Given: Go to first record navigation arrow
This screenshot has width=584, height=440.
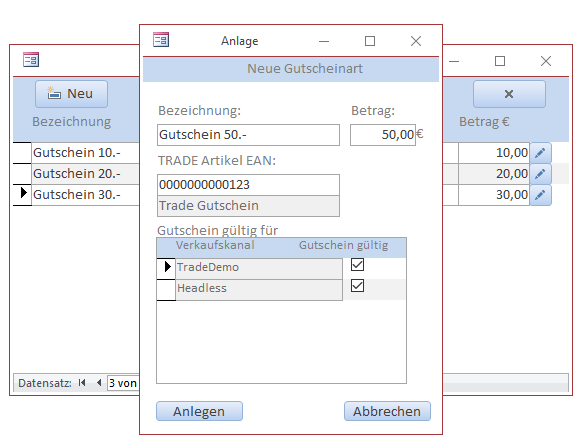Looking at the screenshot, I should pos(82,383).
